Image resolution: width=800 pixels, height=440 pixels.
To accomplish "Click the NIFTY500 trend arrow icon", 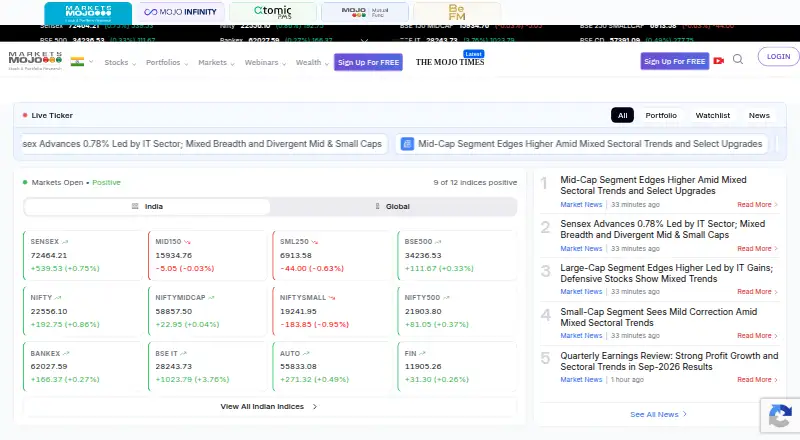I will (446, 298).
